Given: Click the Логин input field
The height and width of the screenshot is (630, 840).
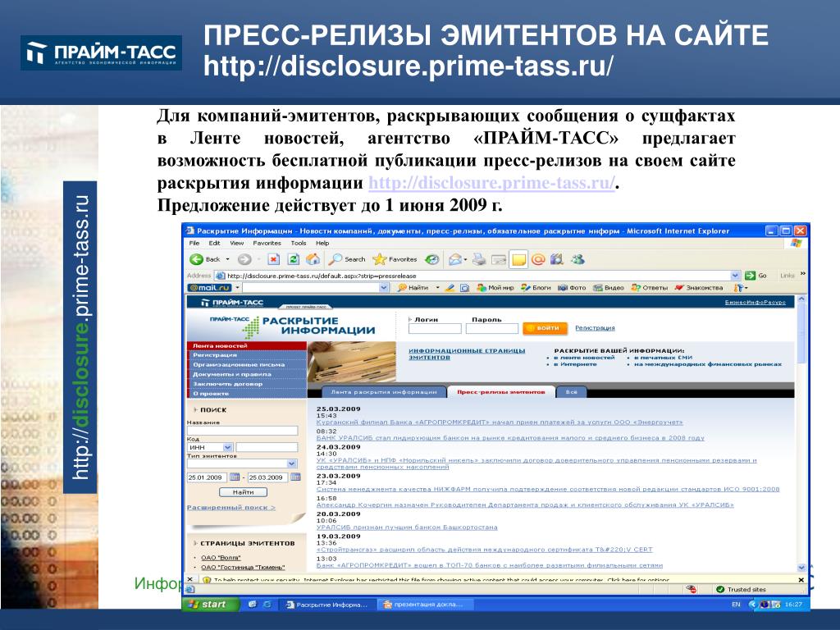Looking at the screenshot, I should (x=435, y=328).
